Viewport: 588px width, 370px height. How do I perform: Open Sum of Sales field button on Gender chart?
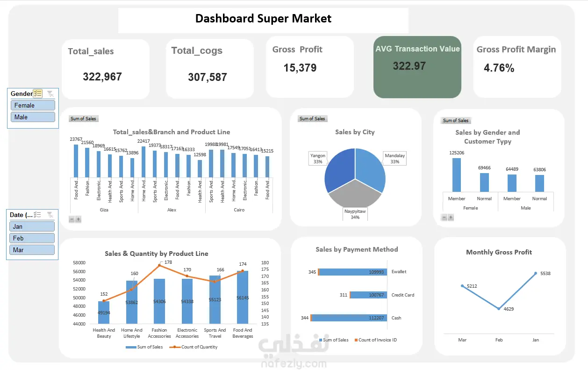[x=456, y=121]
